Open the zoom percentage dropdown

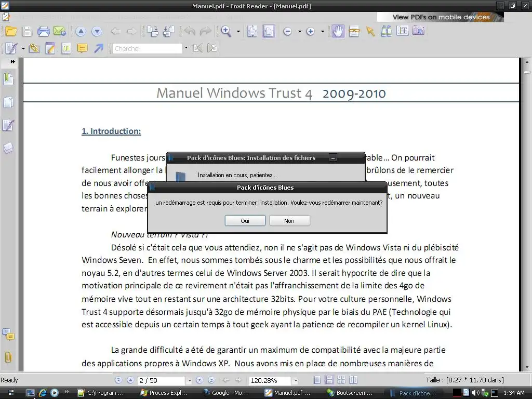tap(296, 381)
